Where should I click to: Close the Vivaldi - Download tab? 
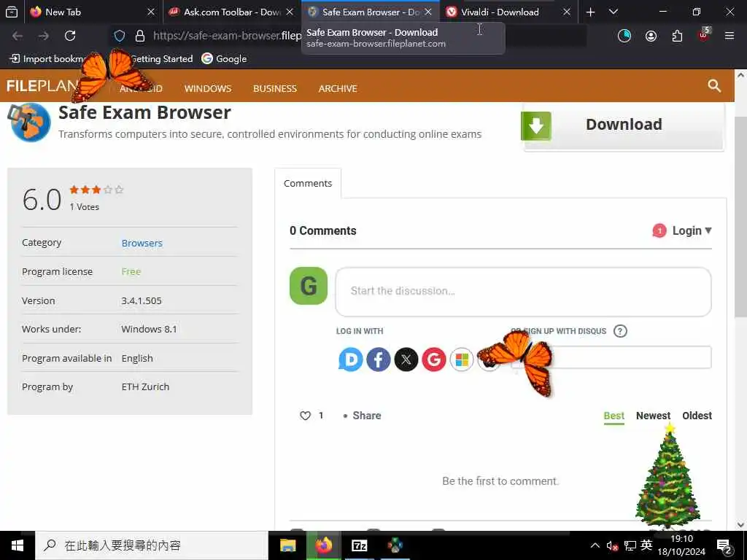[x=566, y=12]
